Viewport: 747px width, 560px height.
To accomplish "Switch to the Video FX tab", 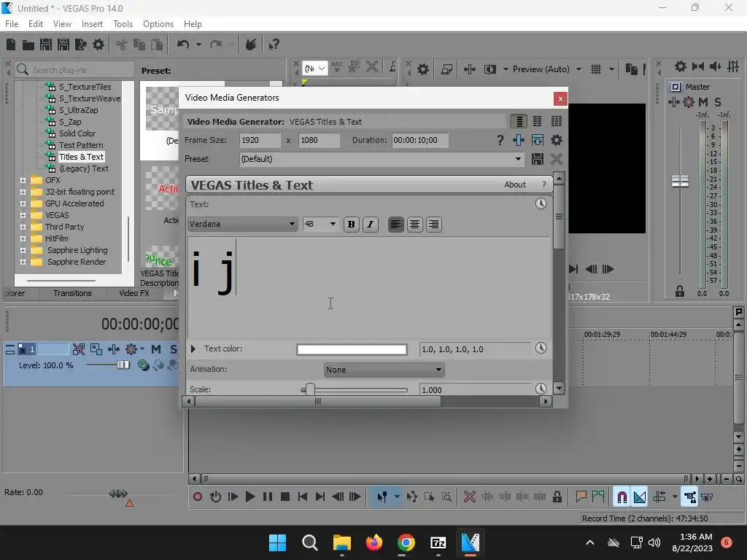I will pyautogui.click(x=134, y=293).
